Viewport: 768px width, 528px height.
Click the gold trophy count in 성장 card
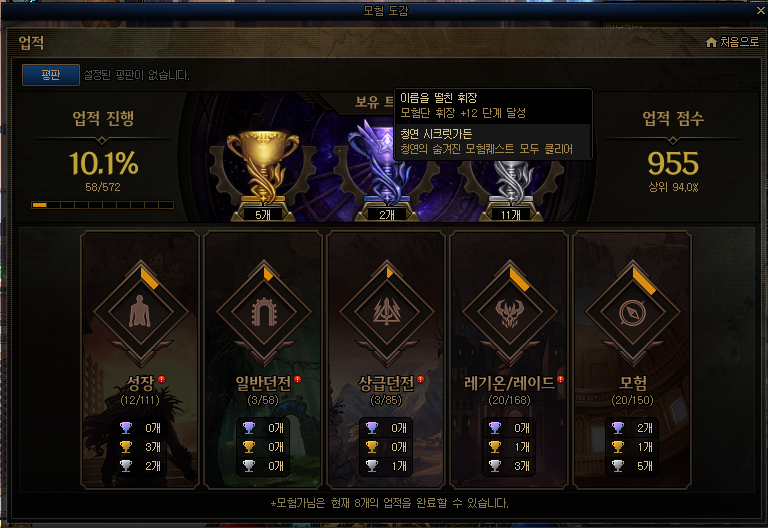[x=152, y=447]
